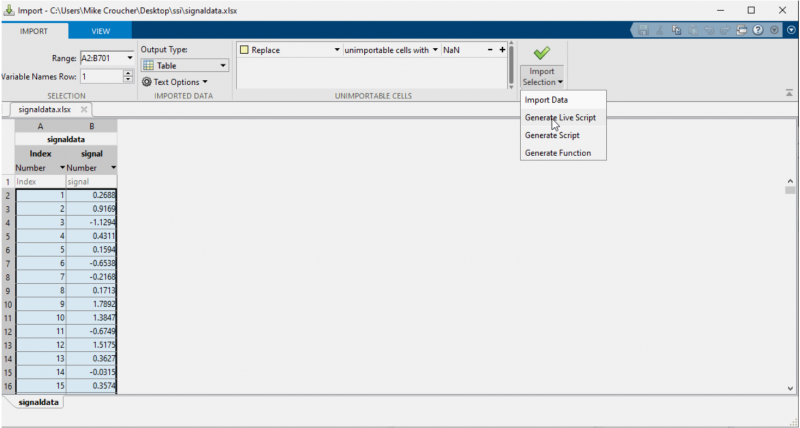Click the green checkmark Import Selection icon
The width and height of the screenshot is (800, 428).
pos(541,53)
